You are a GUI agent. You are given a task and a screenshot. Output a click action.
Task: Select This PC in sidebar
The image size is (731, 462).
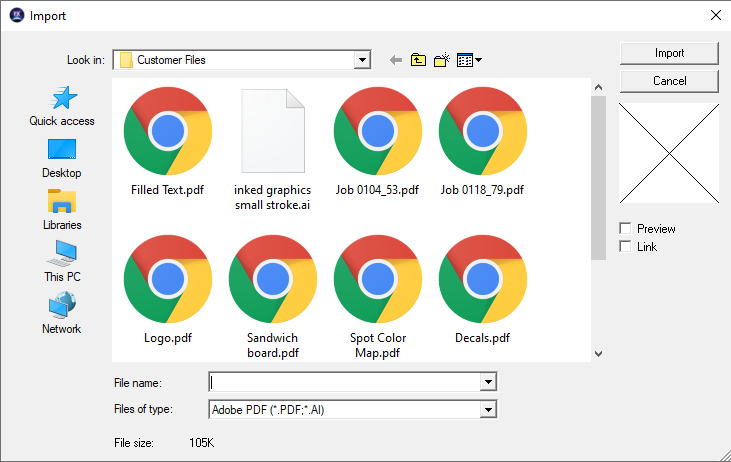tap(62, 262)
